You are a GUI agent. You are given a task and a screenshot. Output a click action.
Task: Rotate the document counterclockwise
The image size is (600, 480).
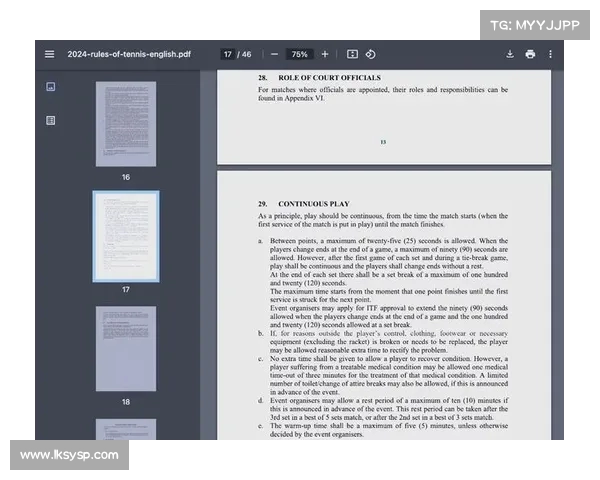370,54
